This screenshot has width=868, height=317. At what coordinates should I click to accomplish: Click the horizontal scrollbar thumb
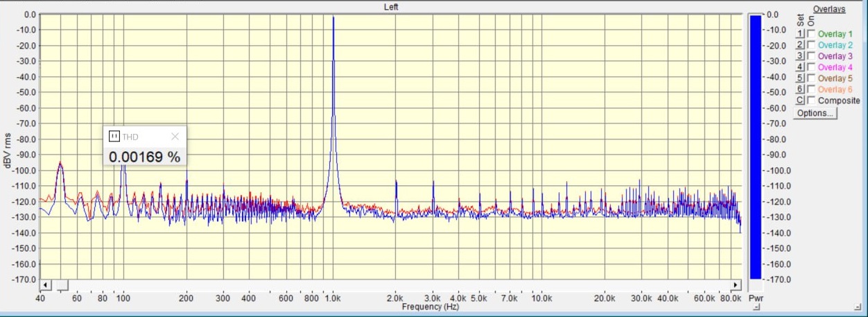pyautogui.click(x=62, y=285)
